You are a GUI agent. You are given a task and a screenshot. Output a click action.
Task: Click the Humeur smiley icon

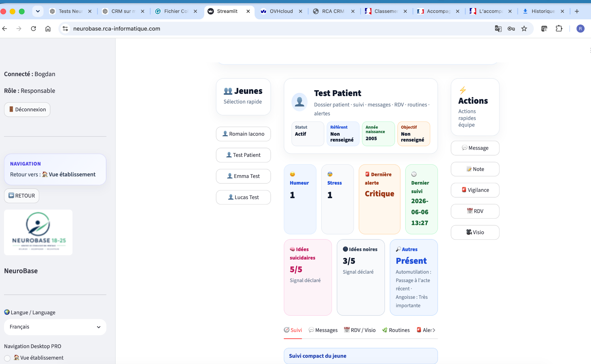[x=292, y=174]
